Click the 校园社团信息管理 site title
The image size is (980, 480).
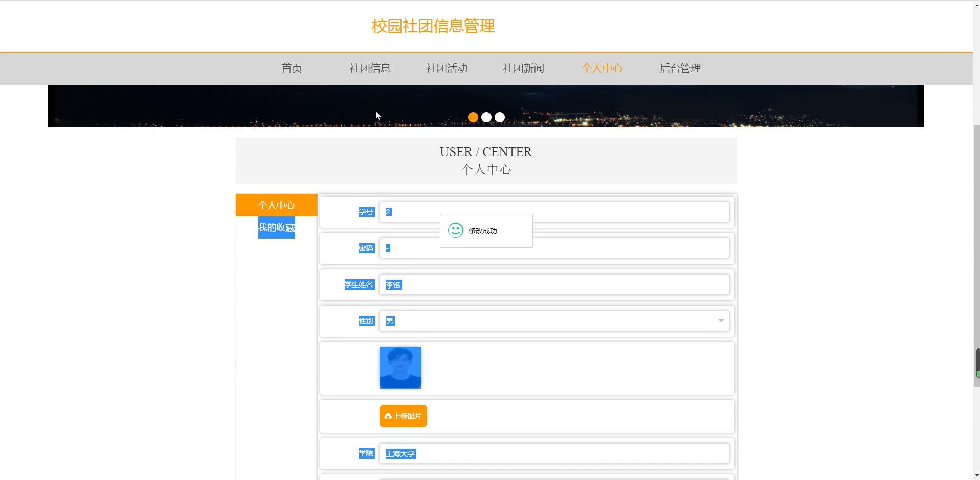point(433,26)
